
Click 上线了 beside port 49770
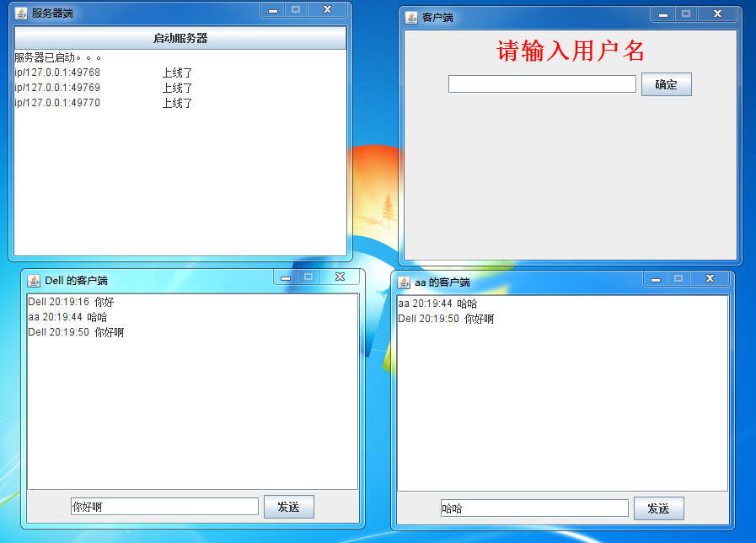(177, 103)
